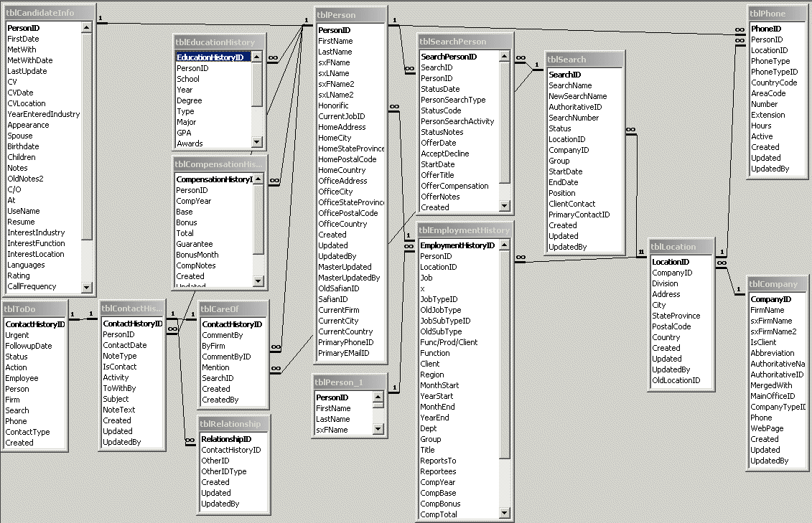This screenshot has height=523, width=812.
Task: Select the tblPhone table title bar
Action: pyautogui.click(x=778, y=14)
